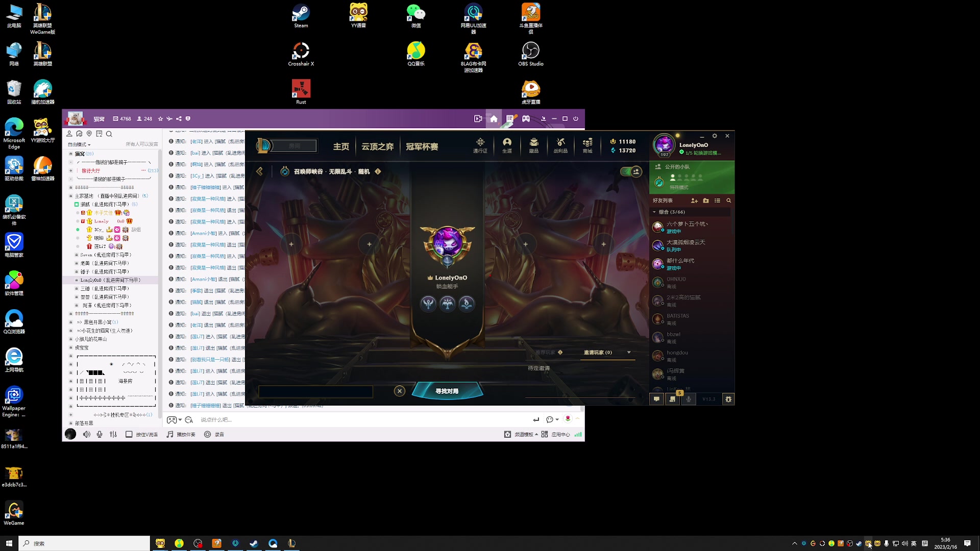Open the 生涯 profile icon
980x551 pixels.
[x=507, y=145]
